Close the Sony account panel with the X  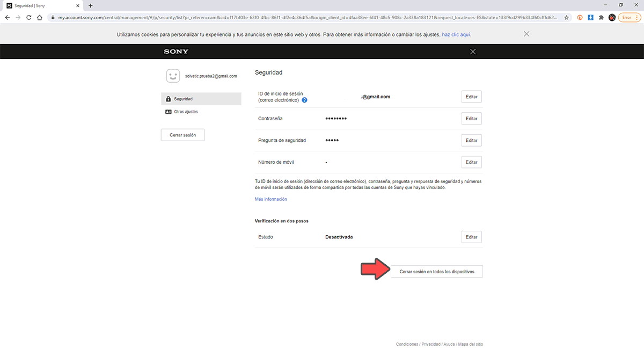[x=473, y=52]
